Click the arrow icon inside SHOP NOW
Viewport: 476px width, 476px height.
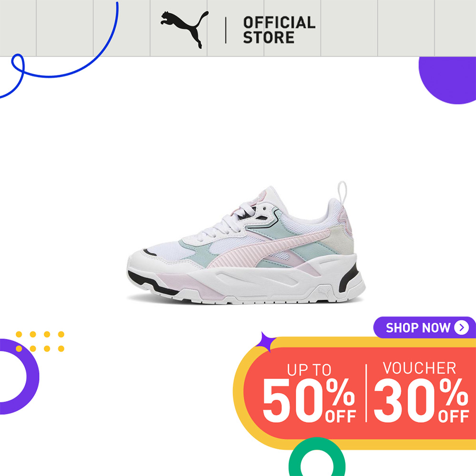(461, 327)
